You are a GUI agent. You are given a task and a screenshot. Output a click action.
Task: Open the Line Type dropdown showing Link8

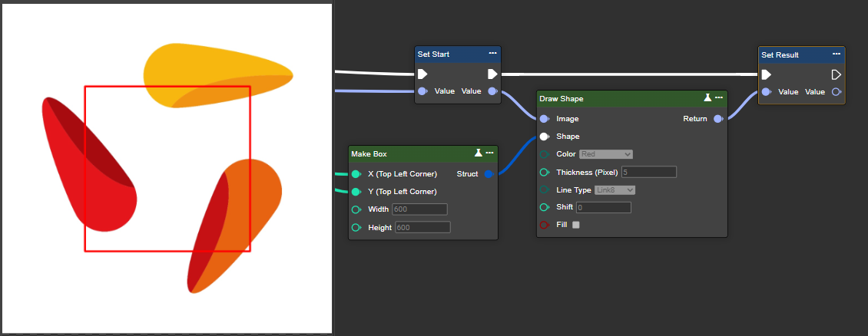(x=615, y=189)
